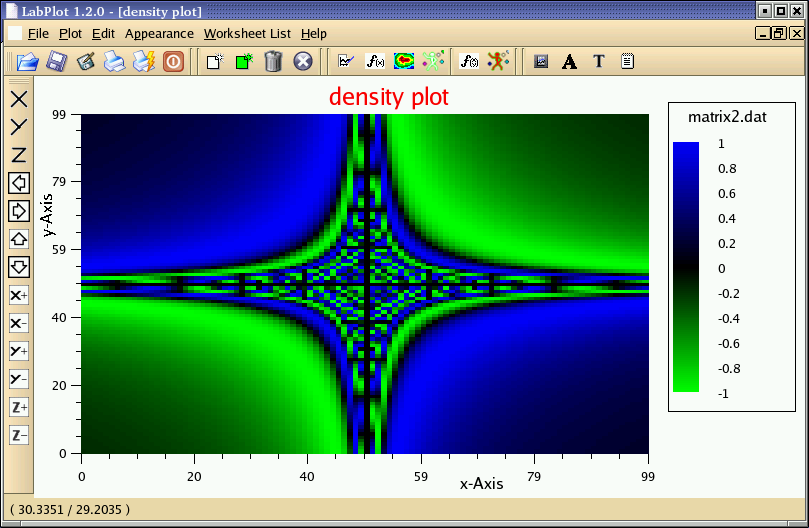Open the Edit menu
The image size is (809, 528).
(103, 34)
